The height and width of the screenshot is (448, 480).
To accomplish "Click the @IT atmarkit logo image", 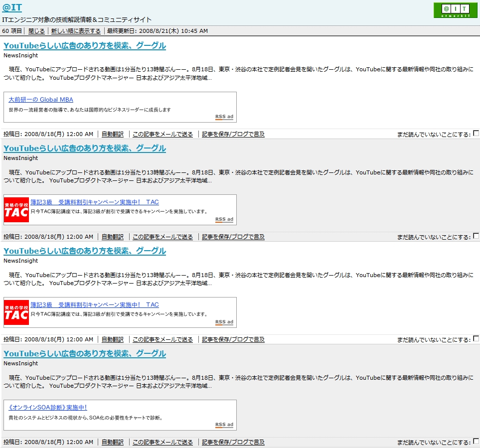I will pyautogui.click(x=455, y=10).
